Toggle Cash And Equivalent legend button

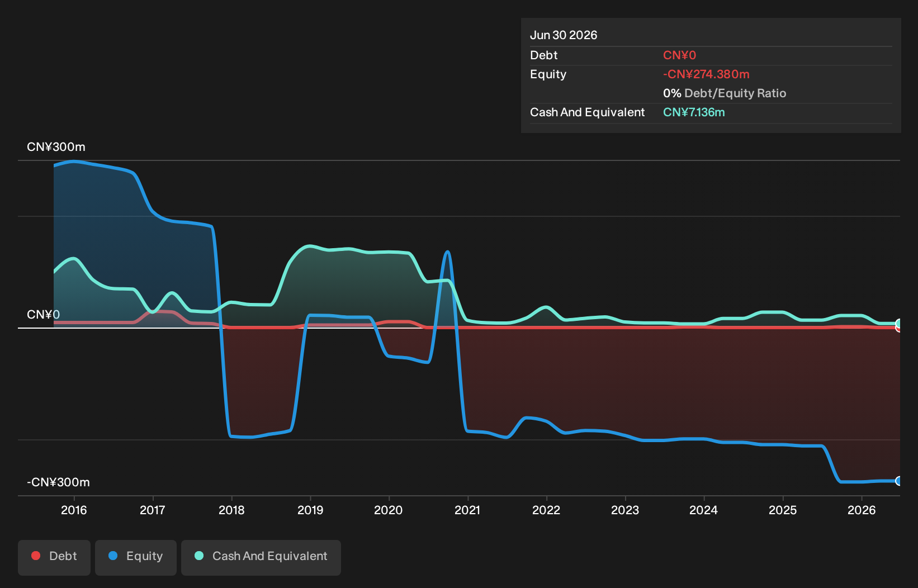261,557
